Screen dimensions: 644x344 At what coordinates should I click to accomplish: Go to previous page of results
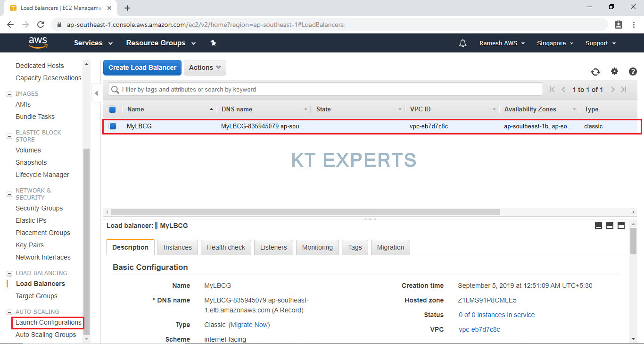[563, 89]
